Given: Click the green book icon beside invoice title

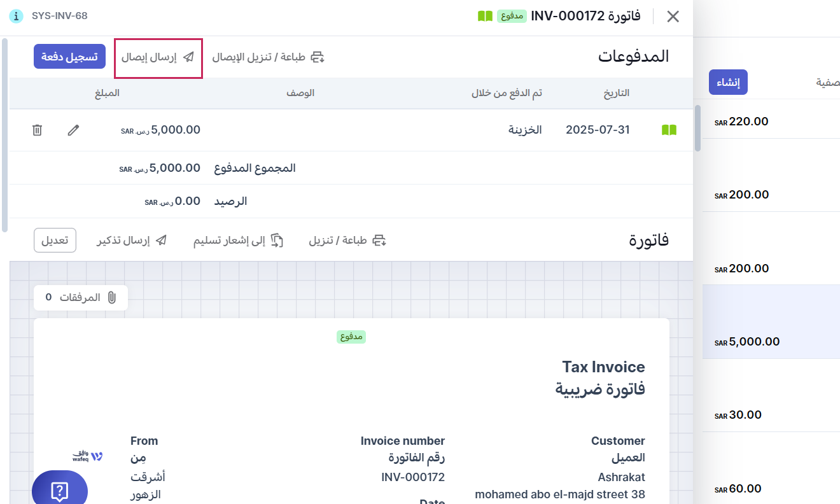Looking at the screenshot, I should pyautogui.click(x=485, y=16).
